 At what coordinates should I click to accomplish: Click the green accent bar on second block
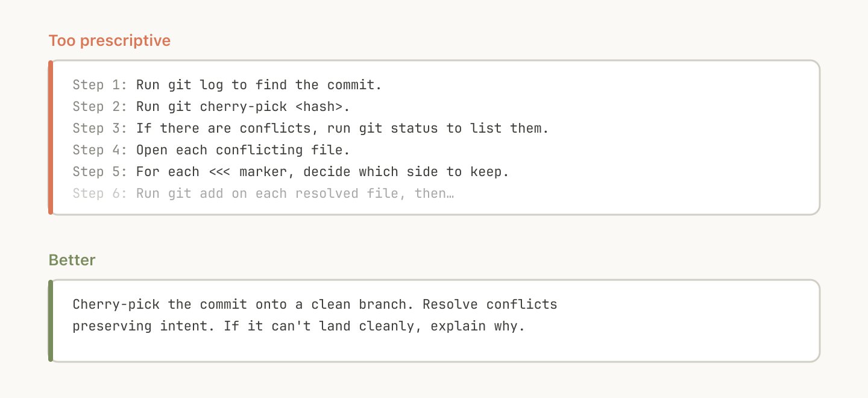pos(51,321)
